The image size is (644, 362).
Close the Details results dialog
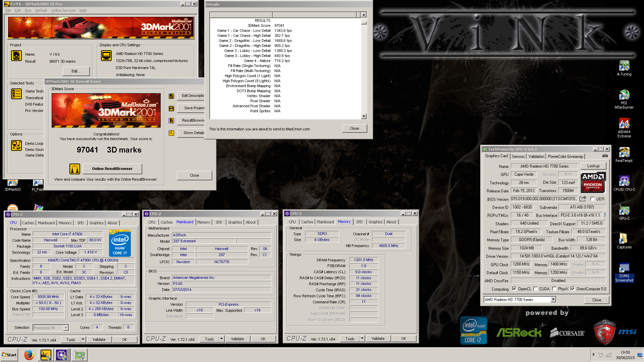(x=355, y=128)
